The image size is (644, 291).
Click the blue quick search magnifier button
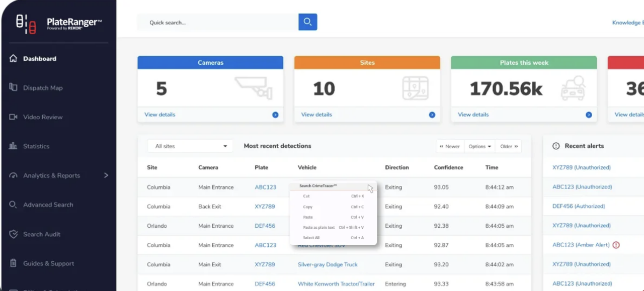click(x=307, y=22)
